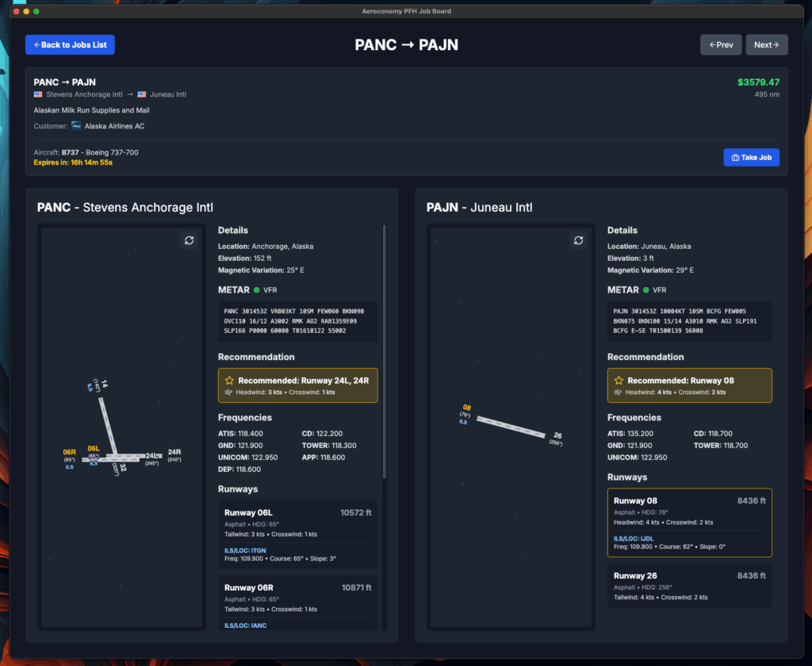Image resolution: width=812 pixels, height=666 pixels.
Task: Click the Alaska Airlines customer logo
Action: pyautogui.click(x=76, y=126)
